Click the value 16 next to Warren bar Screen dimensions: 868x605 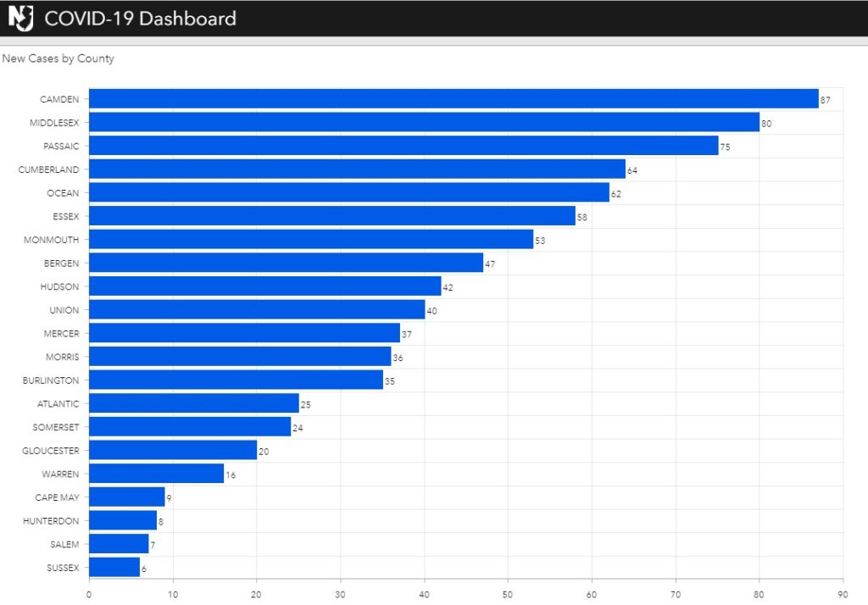tap(231, 475)
